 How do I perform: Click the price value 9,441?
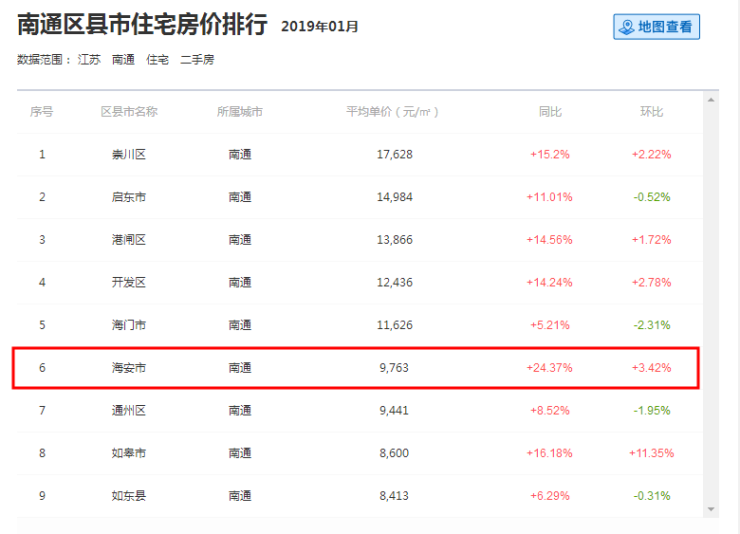[394, 410]
